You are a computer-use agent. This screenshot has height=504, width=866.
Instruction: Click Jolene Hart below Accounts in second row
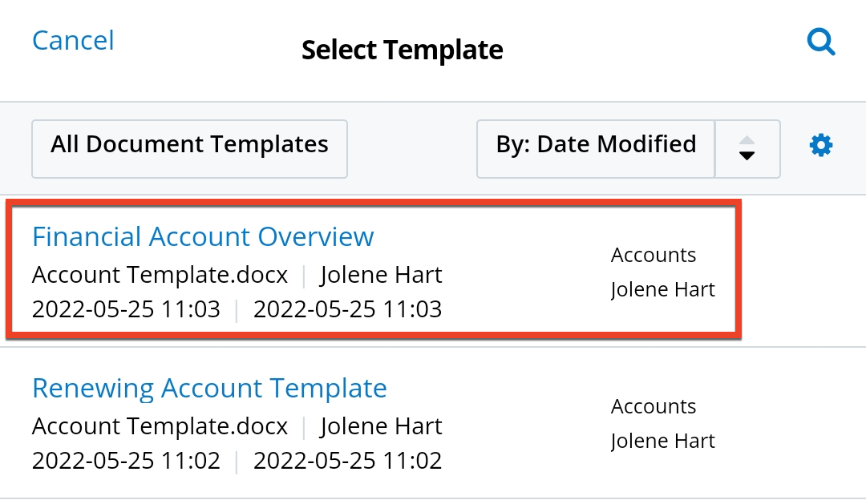pos(662,441)
